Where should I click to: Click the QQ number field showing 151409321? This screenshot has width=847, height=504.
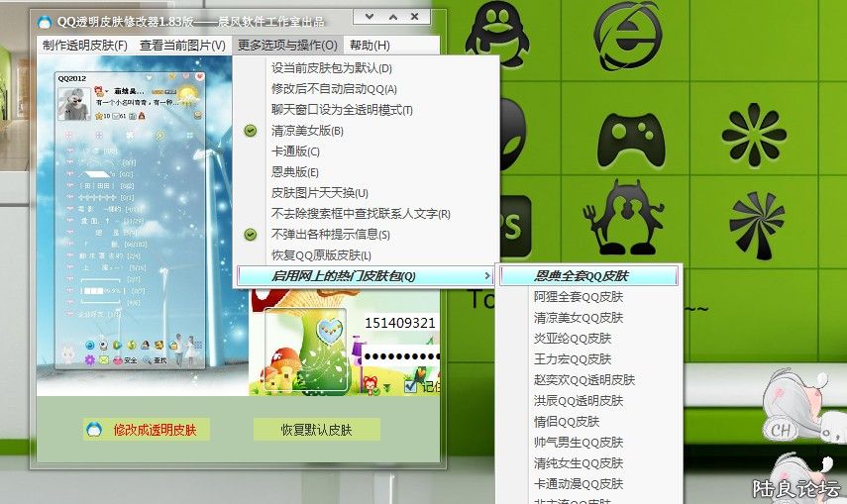pos(400,323)
